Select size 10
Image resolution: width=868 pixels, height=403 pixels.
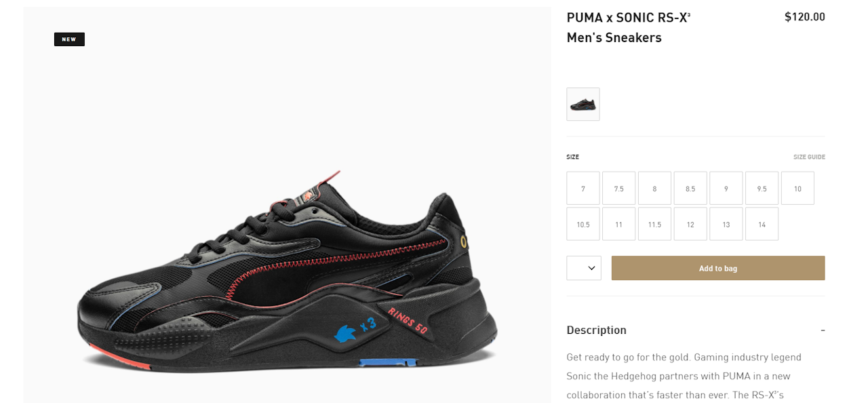(x=797, y=188)
